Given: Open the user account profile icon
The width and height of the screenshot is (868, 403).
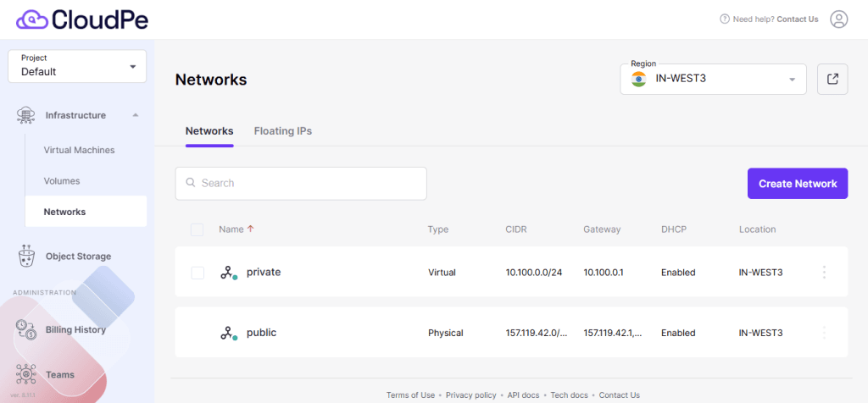Looking at the screenshot, I should pyautogui.click(x=838, y=19).
